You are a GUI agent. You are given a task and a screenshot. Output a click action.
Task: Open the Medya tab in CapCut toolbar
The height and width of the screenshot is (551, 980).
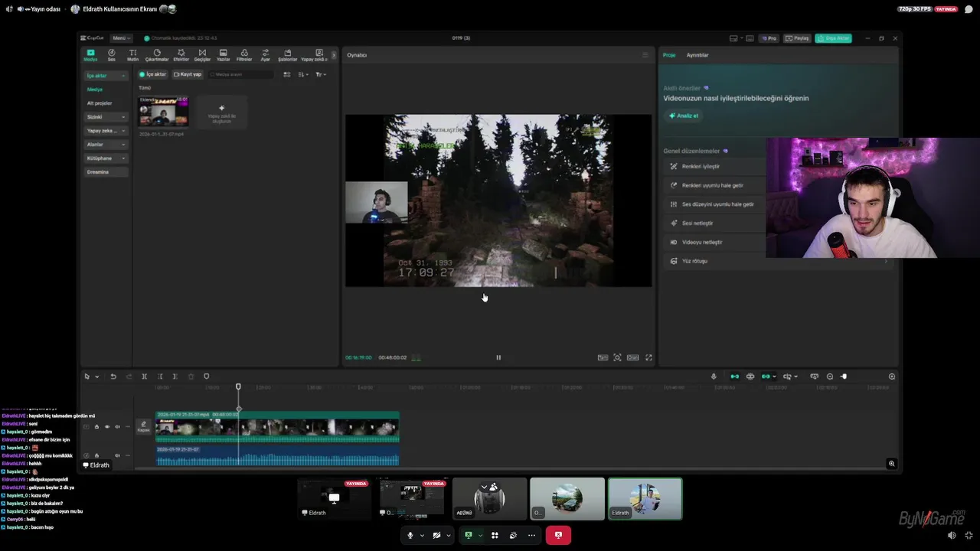coord(90,55)
